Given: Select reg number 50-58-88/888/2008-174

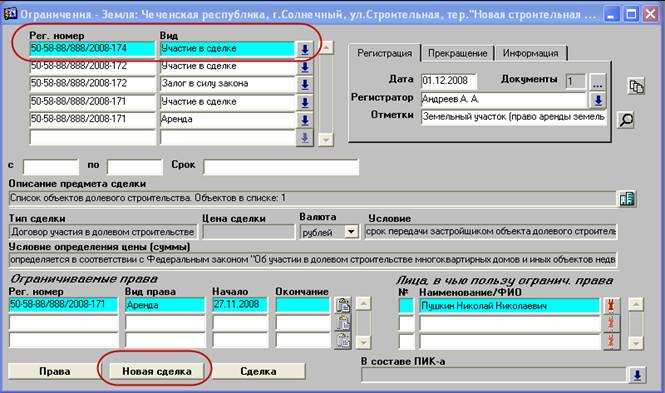Looking at the screenshot, I should 92,49.
